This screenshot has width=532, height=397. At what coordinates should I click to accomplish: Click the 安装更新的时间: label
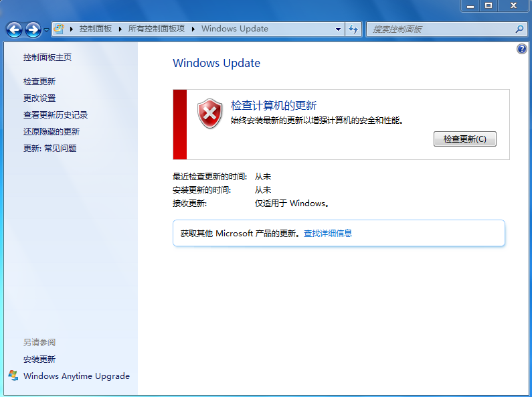(202, 190)
